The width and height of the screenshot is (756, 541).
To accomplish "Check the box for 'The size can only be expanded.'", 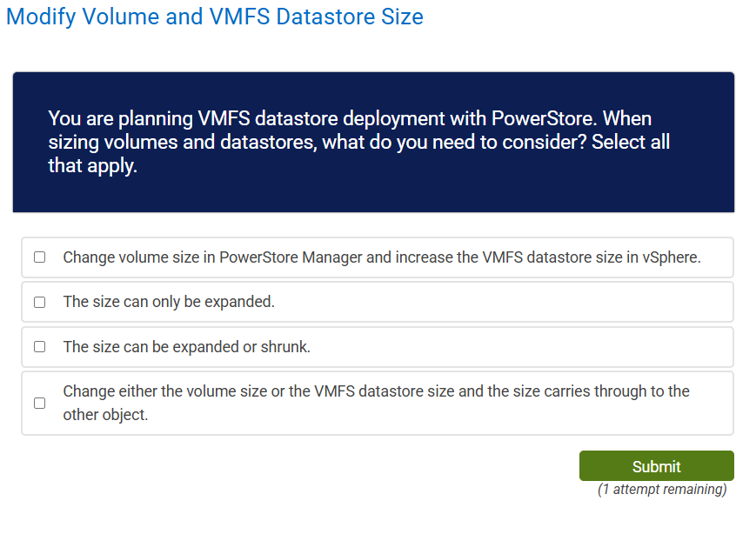I will [39, 302].
